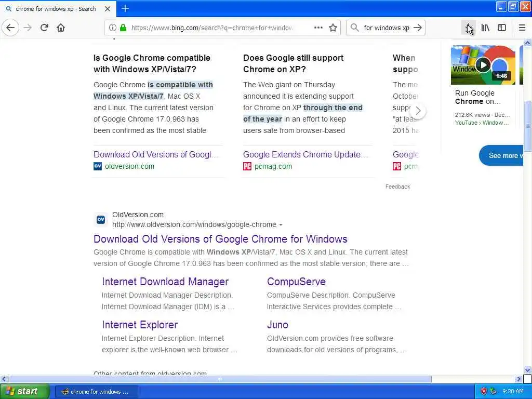Toggle the sidebars toolbar icon
Viewport: 532px width, 399px height.
click(502, 28)
